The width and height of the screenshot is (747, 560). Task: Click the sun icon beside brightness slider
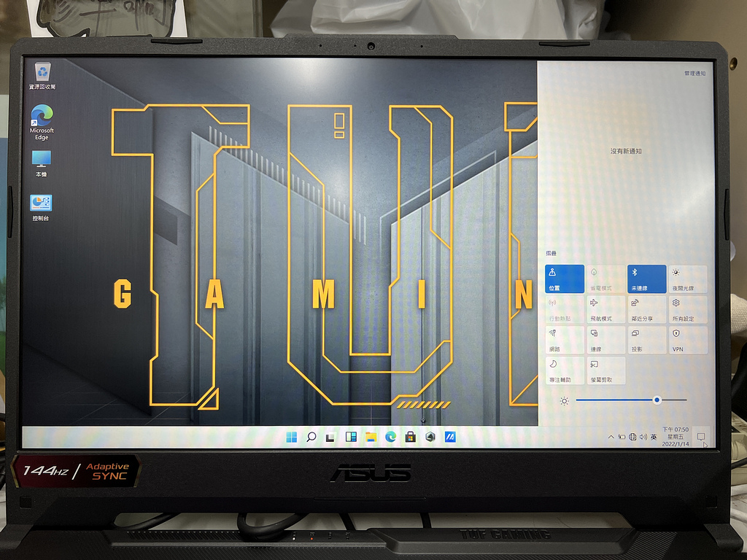coord(564,401)
